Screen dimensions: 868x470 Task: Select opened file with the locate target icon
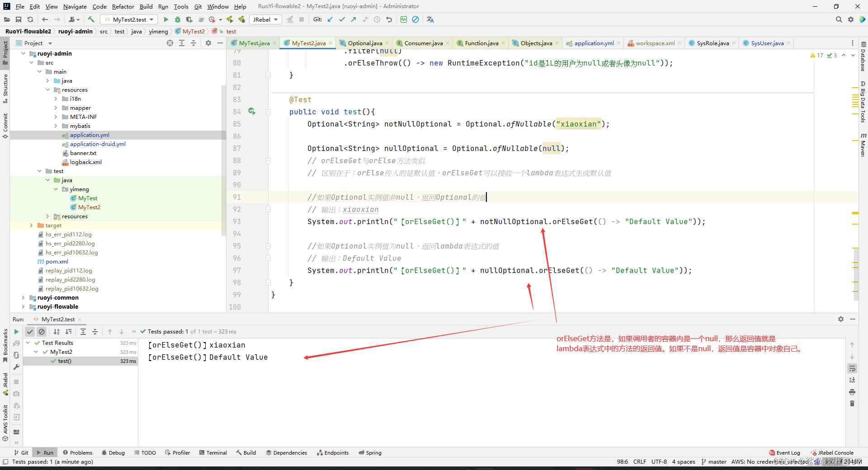pos(170,43)
